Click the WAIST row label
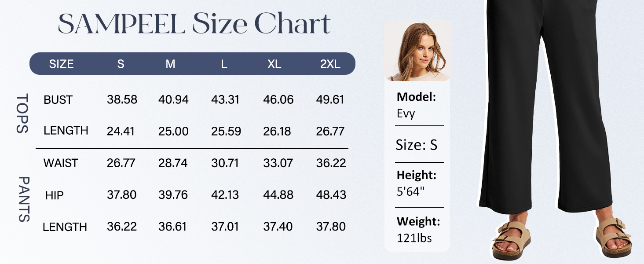The image size is (644, 264). (60, 163)
